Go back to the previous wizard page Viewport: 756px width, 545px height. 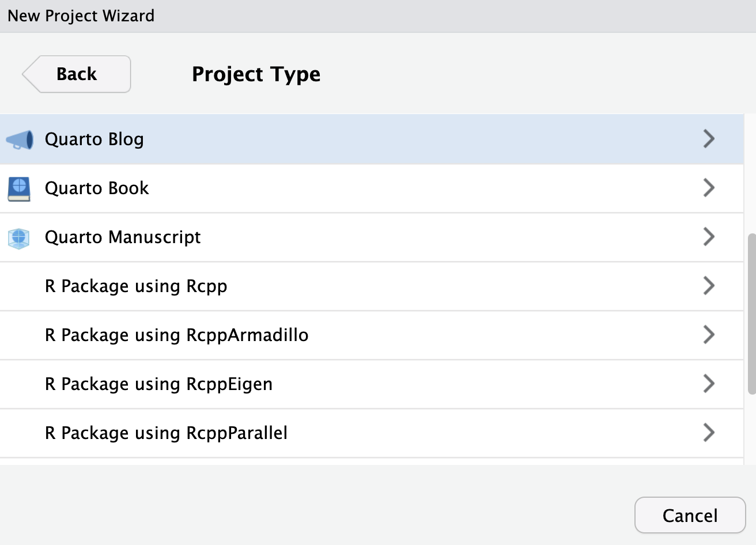point(77,74)
